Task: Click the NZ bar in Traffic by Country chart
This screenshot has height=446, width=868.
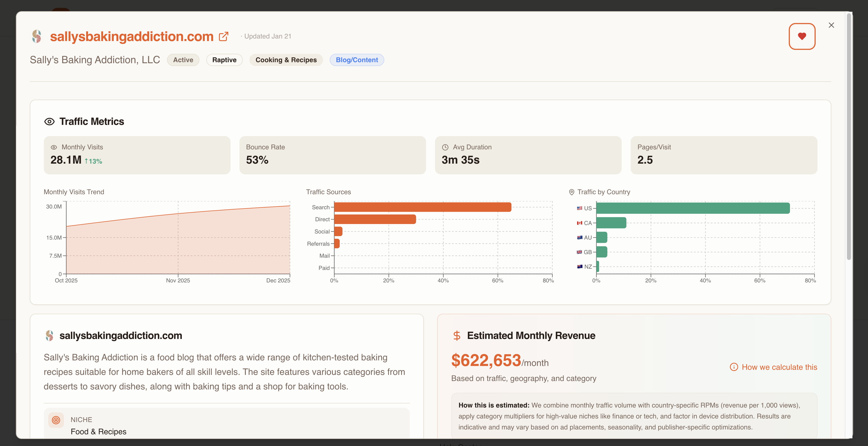Action: (x=598, y=267)
